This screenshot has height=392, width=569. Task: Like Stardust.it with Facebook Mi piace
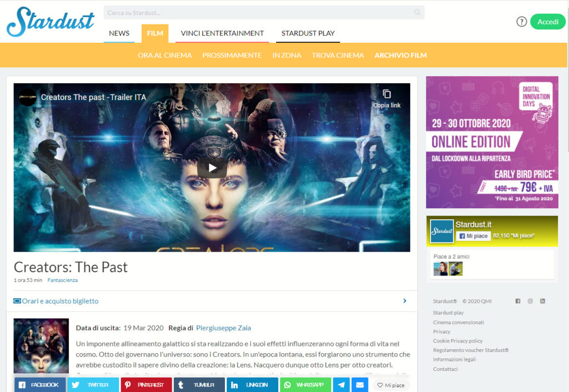click(473, 236)
